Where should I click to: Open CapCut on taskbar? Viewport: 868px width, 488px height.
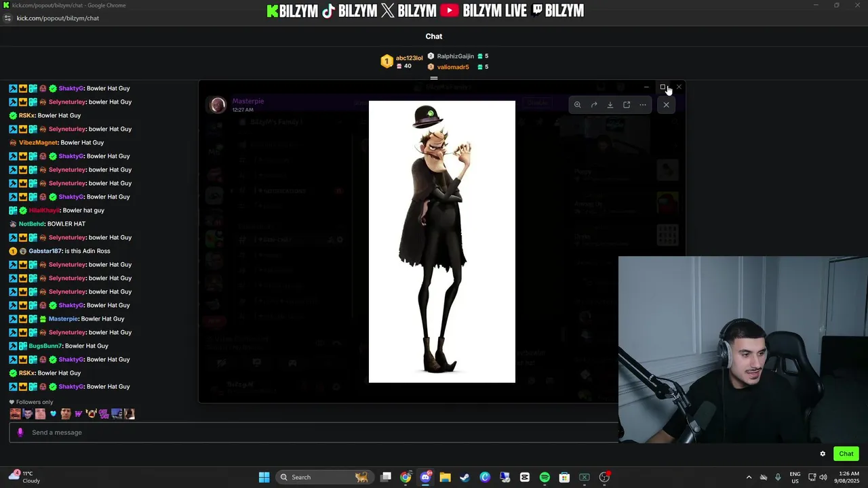click(x=525, y=477)
